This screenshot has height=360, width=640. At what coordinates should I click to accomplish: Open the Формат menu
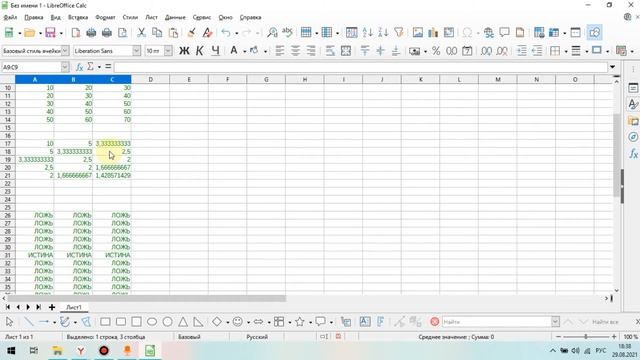105,17
